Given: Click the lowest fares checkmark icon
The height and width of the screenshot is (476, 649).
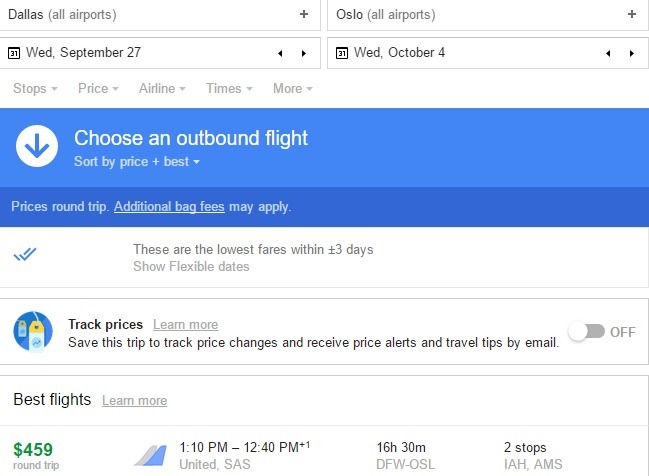Looking at the screenshot, I should click(x=25, y=254).
